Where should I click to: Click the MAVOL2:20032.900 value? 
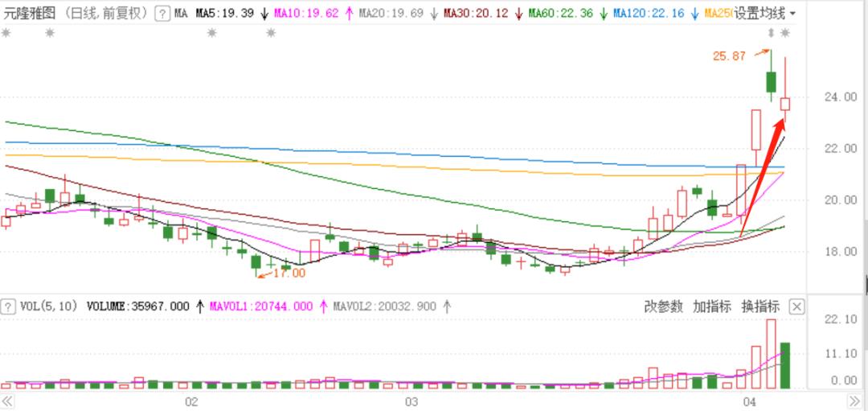click(384, 306)
